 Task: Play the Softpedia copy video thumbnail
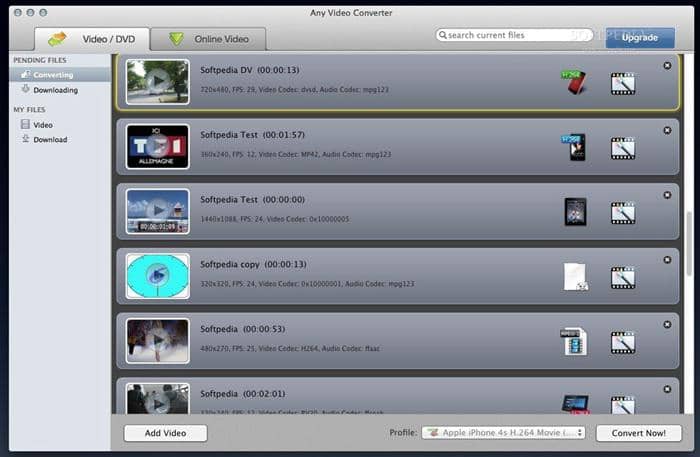[x=157, y=275]
